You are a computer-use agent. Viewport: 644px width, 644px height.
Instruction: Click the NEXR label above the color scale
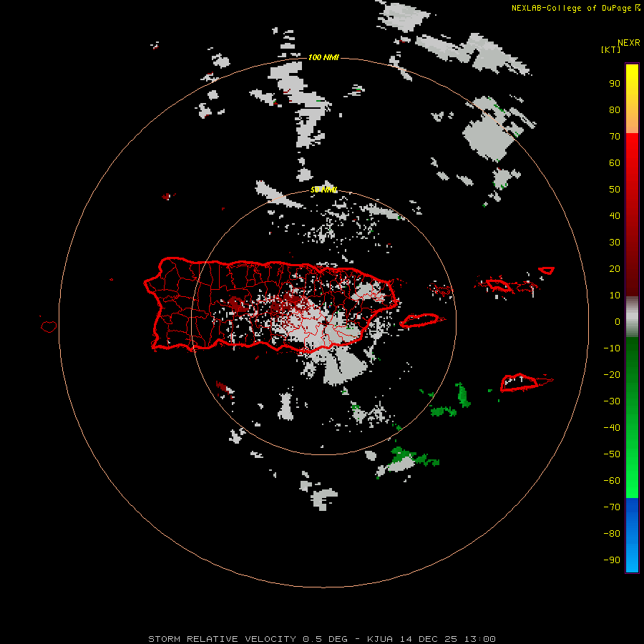click(628, 43)
